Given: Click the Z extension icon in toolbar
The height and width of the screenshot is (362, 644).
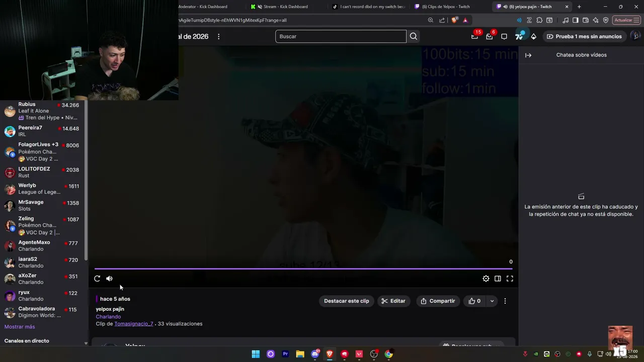Looking at the screenshot, I should tap(529, 20).
